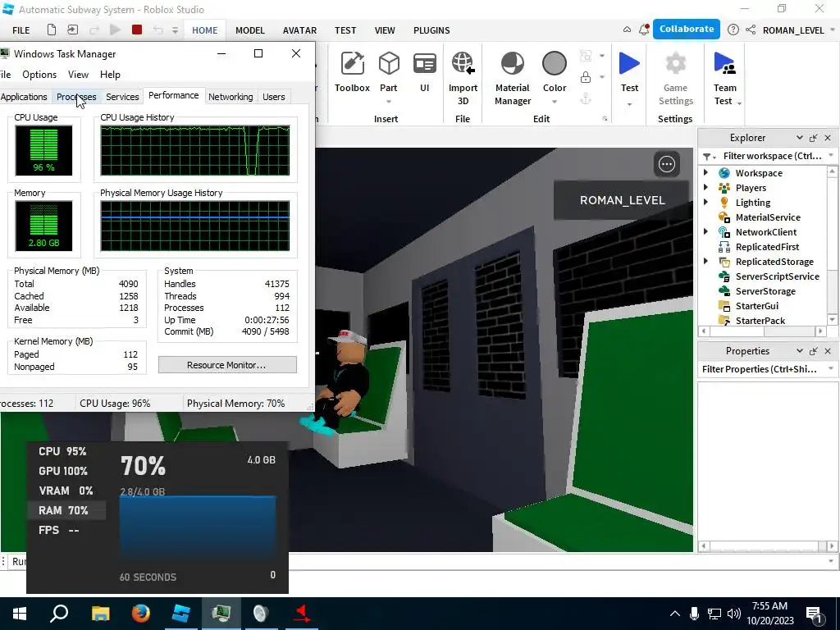Open View menu in Task Manager
The image size is (840, 630).
pyautogui.click(x=78, y=75)
